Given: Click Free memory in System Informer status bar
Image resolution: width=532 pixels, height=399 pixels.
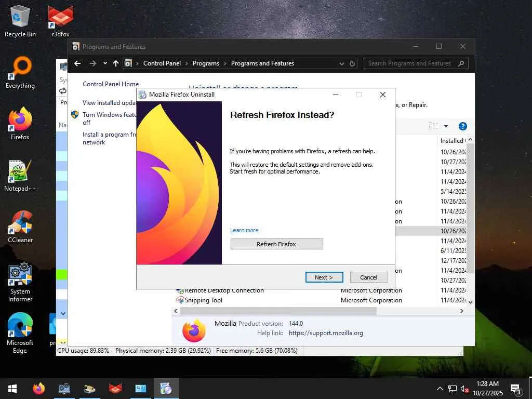Looking at the screenshot, I should pyautogui.click(x=257, y=351).
